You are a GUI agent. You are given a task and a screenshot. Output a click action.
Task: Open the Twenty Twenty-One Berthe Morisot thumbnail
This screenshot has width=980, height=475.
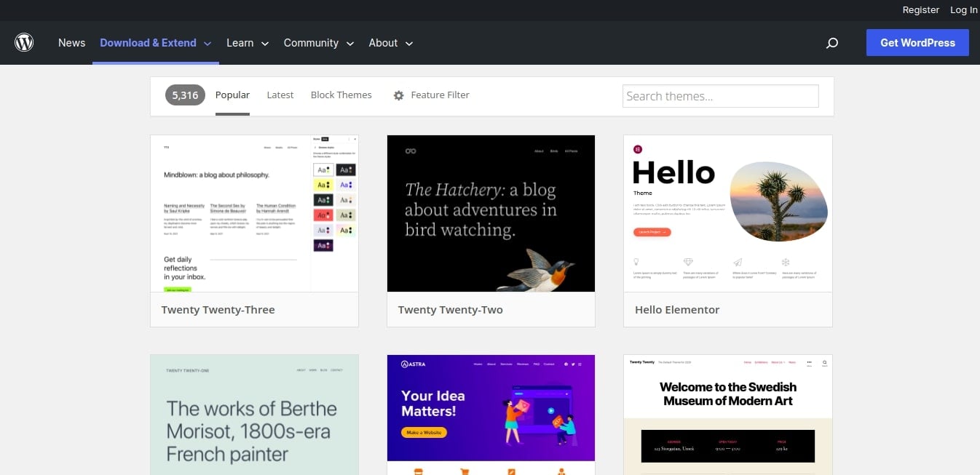point(254,415)
